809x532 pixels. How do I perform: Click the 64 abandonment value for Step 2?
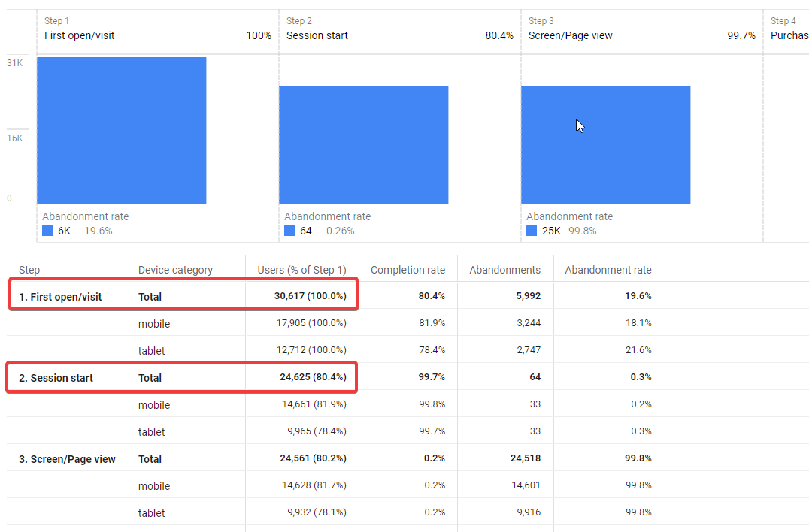(307, 231)
